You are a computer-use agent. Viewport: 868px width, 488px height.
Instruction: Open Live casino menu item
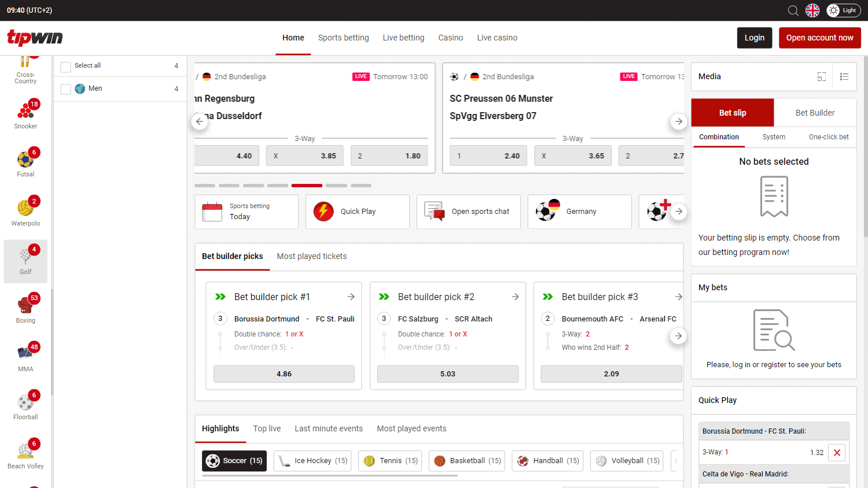coord(497,38)
